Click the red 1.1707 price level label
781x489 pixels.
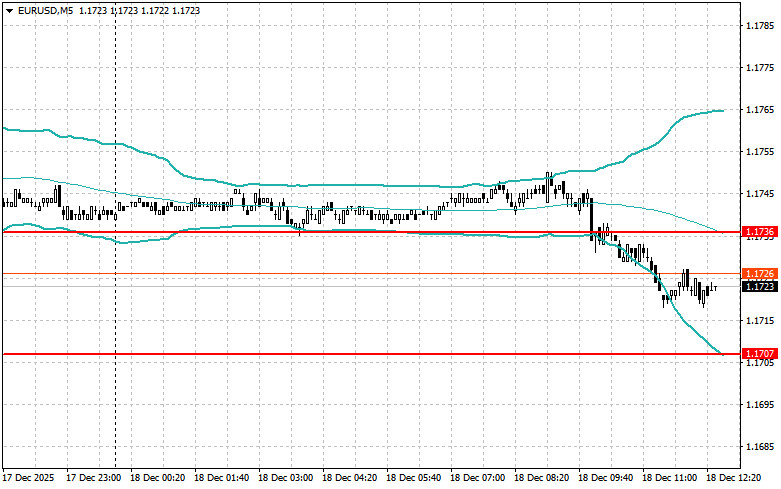pos(760,354)
